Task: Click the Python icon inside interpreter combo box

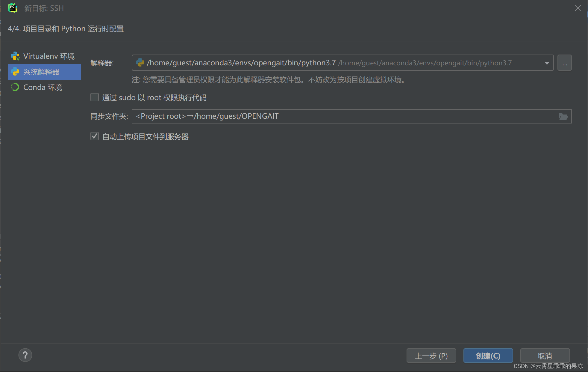Action: (140, 63)
